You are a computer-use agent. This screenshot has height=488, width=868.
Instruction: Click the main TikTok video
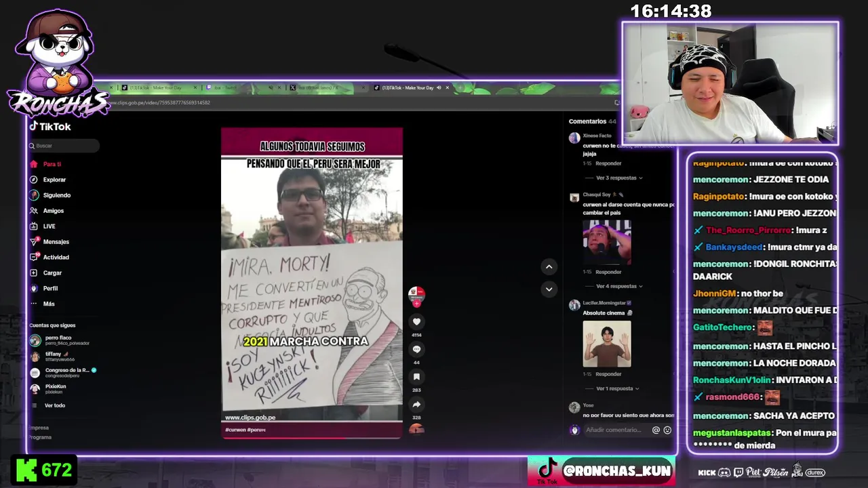click(x=312, y=283)
